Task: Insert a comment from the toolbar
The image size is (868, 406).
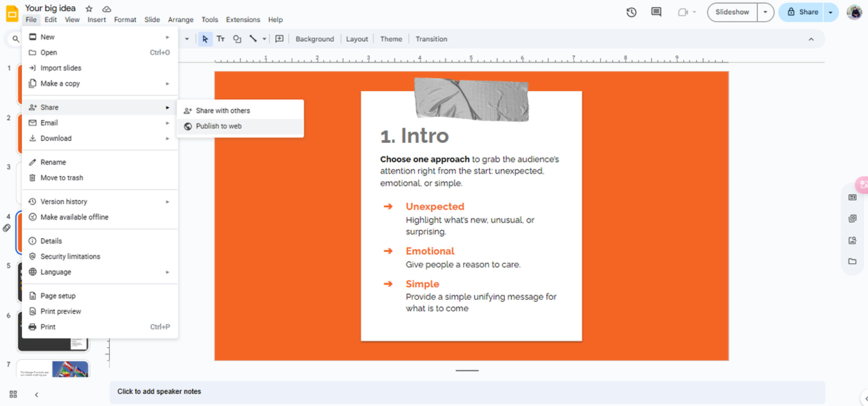Action: (x=279, y=39)
